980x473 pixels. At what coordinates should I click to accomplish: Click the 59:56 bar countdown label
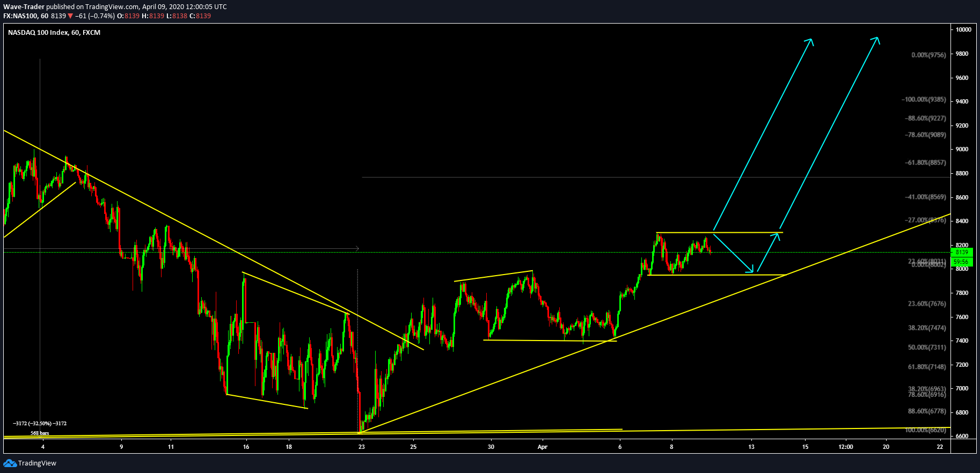tap(961, 262)
